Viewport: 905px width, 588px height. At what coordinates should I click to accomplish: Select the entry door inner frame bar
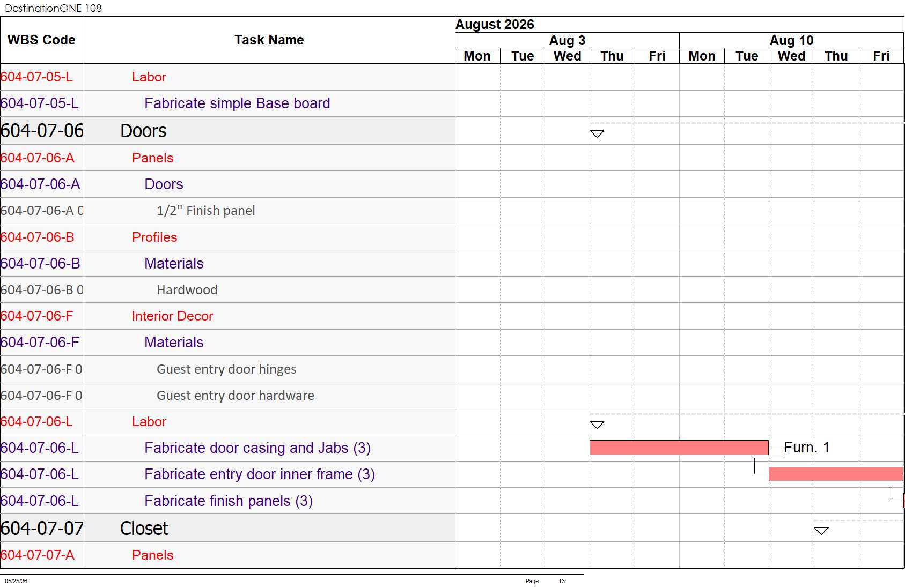click(x=836, y=474)
